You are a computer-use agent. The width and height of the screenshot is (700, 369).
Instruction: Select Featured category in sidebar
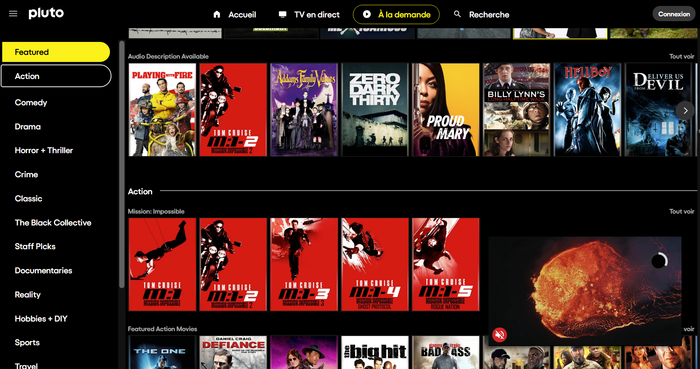click(56, 52)
